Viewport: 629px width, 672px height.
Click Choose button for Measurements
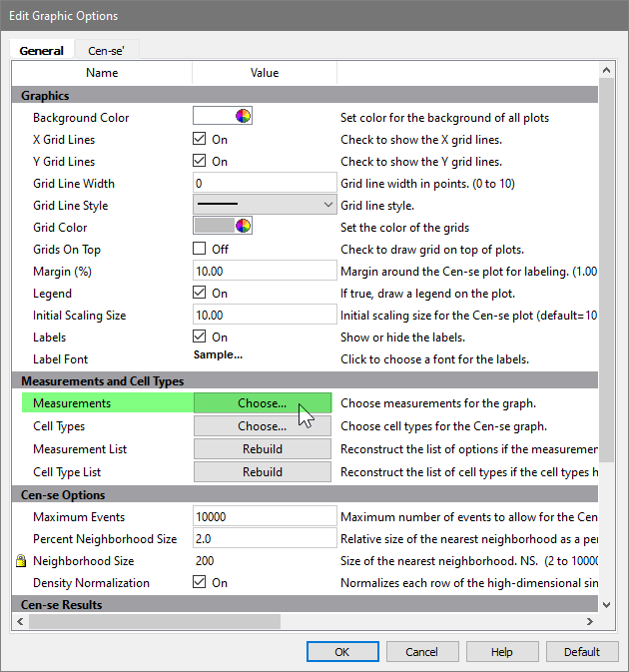click(x=262, y=403)
